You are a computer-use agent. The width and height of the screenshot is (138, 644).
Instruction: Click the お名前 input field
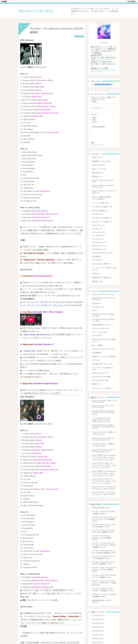pos(104,105)
